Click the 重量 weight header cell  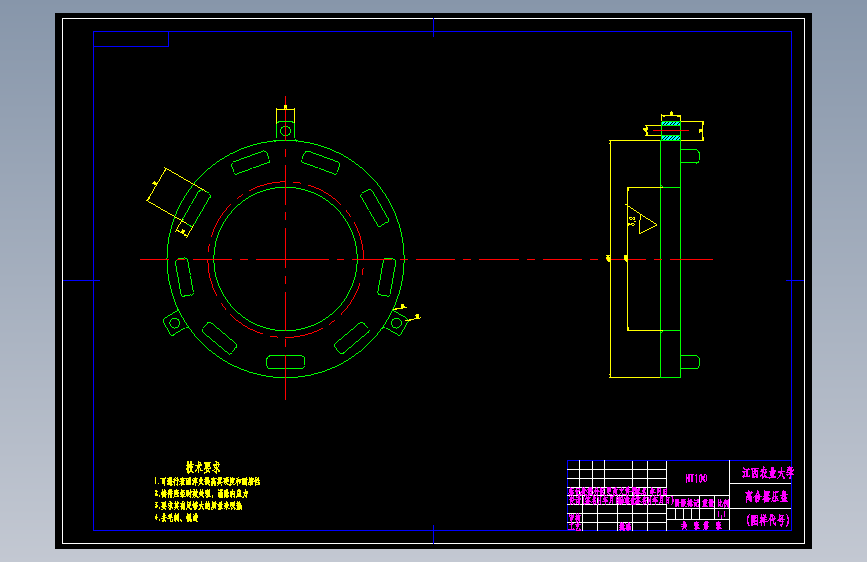click(708, 503)
